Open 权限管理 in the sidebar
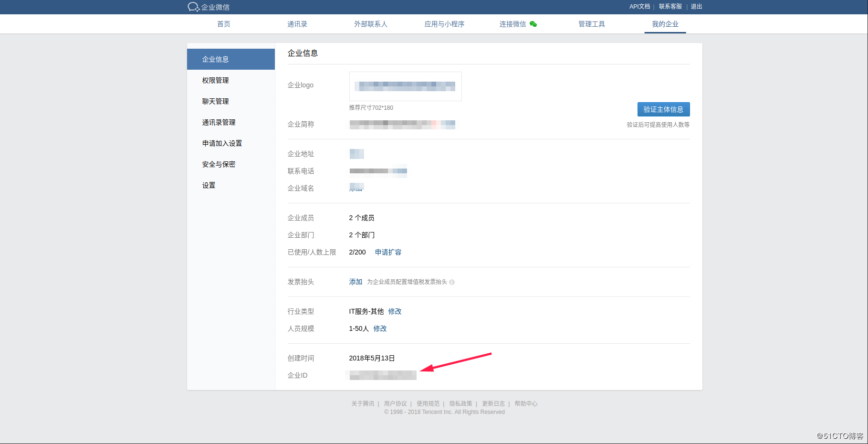868x444 pixels. point(231,80)
